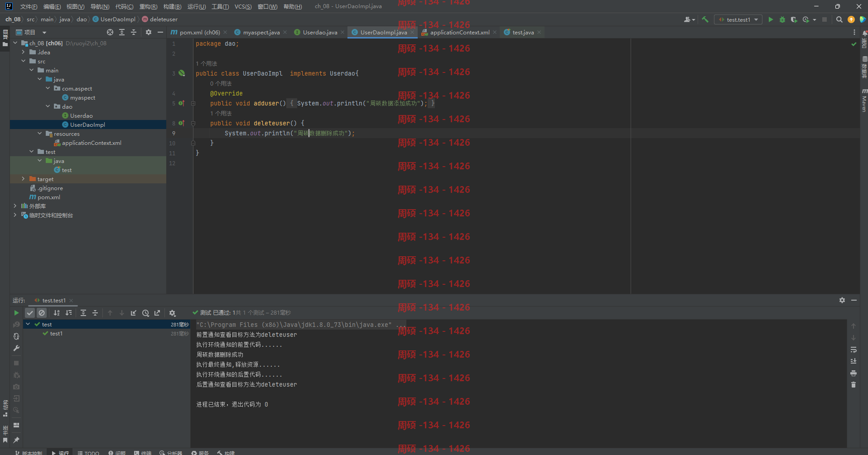Screen dimensions: 868x455
Task: Open test runner settings gear
Action: pyautogui.click(x=172, y=313)
